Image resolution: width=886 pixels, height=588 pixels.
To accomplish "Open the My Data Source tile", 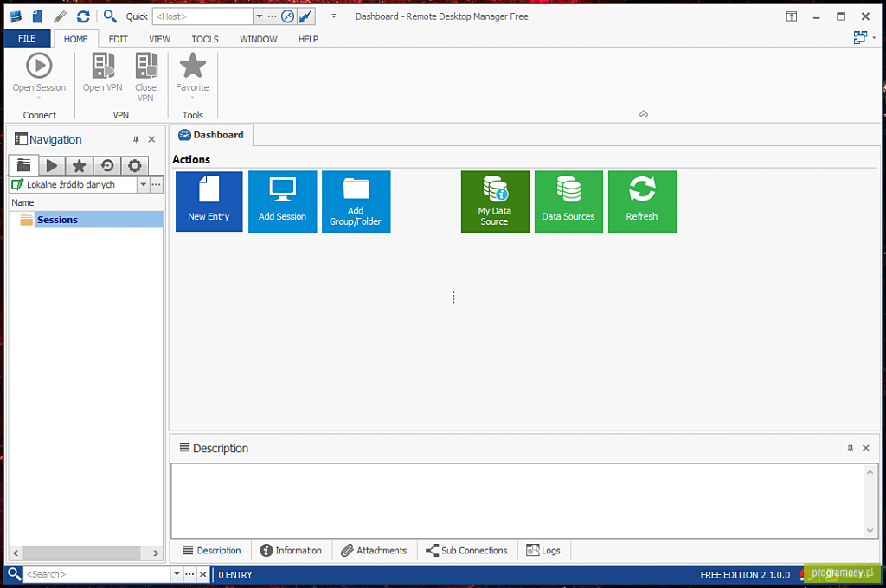I will pyautogui.click(x=495, y=201).
